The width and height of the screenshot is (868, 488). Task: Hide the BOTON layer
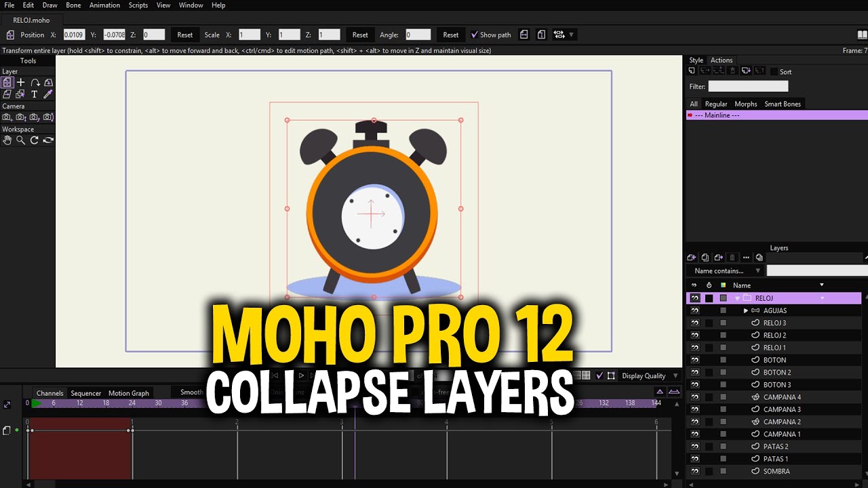pos(695,360)
